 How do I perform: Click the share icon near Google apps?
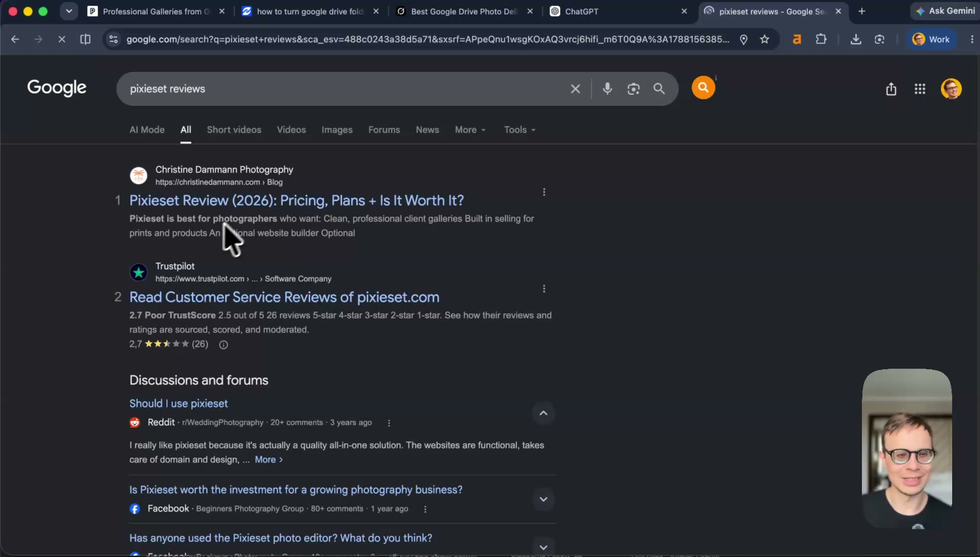click(891, 89)
